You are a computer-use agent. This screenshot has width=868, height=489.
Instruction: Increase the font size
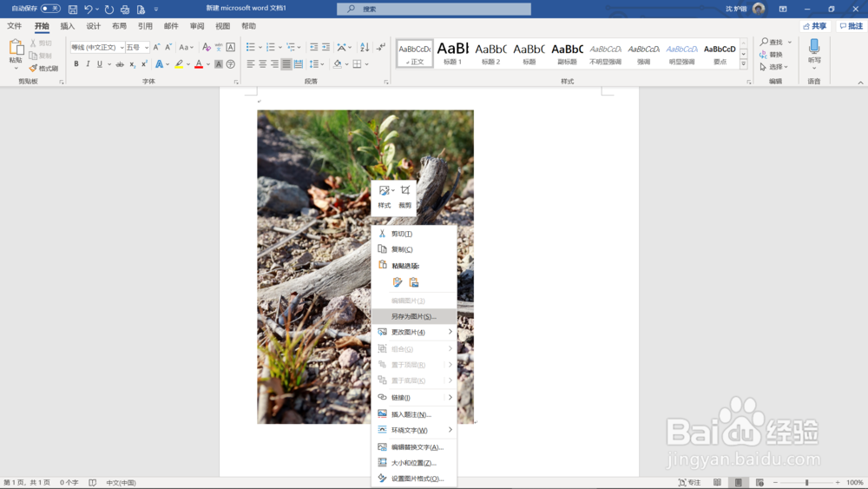pyautogui.click(x=156, y=47)
